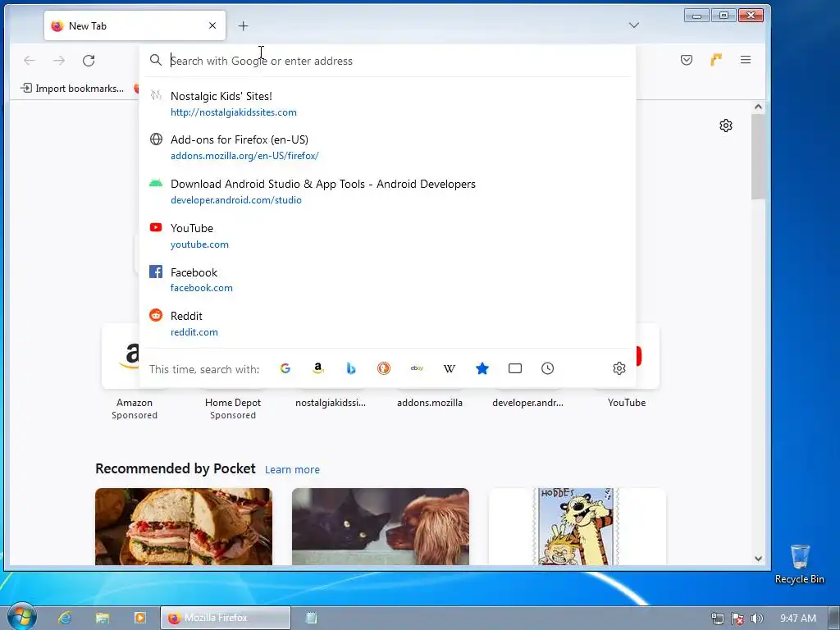Image resolution: width=840 pixels, height=630 pixels.
Task: Go back one page
Action: pyautogui.click(x=30, y=61)
